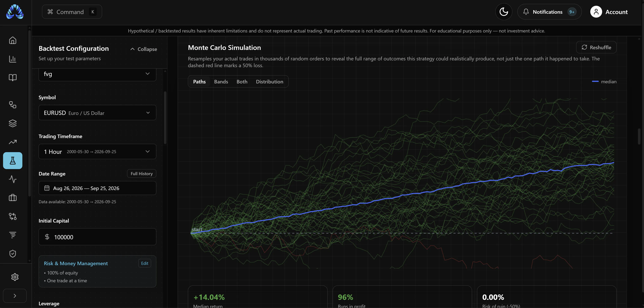Click the notification bell icon
This screenshot has height=308, width=644.
[526, 12]
